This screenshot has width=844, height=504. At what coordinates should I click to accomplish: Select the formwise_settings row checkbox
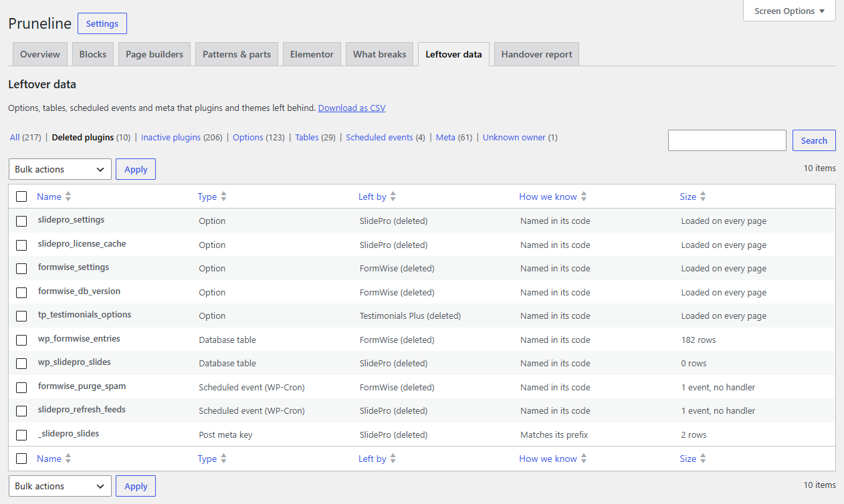[21, 269]
